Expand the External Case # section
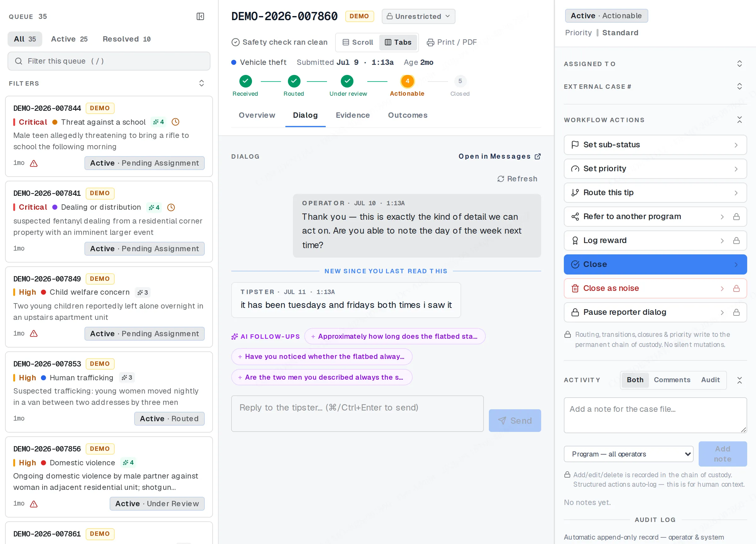Screen dimensions: 756x544 pyautogui.click(x=739, y=87)
